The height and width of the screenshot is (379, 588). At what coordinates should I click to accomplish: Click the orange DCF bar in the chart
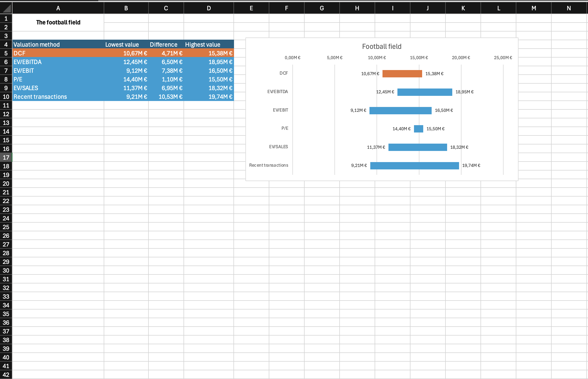[402, 74]
